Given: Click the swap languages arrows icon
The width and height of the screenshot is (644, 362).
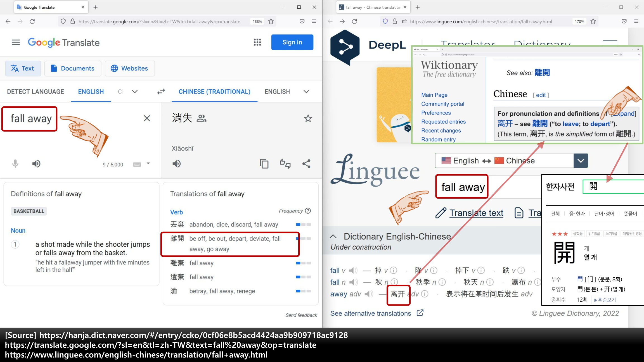Looking at the screenshot, I should 161,92.
